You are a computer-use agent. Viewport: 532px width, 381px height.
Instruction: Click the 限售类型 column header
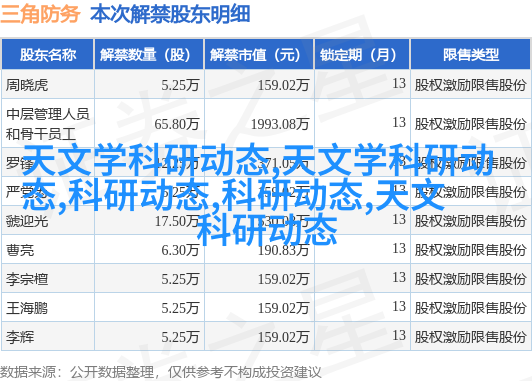click(471, 55)
